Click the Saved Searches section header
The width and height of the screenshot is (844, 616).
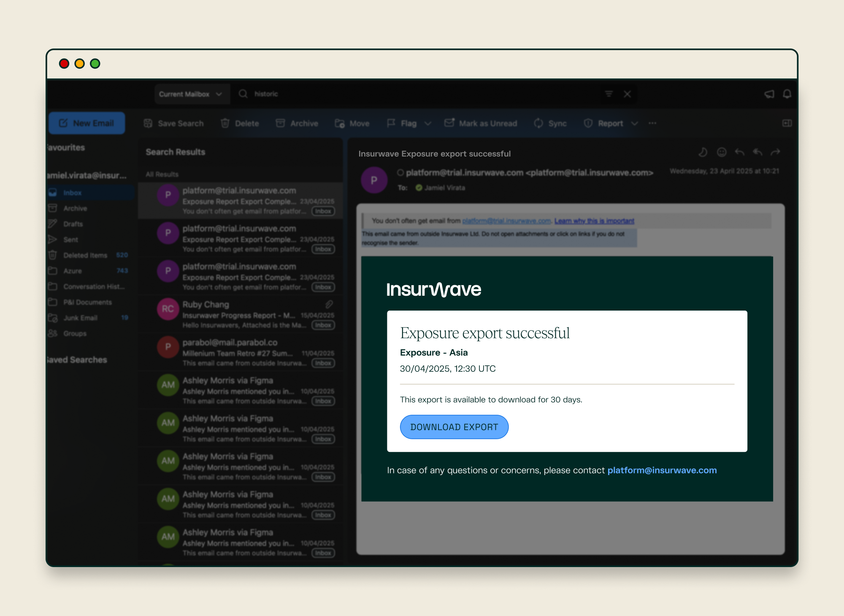pyautogui.click(x=77, y=359)
